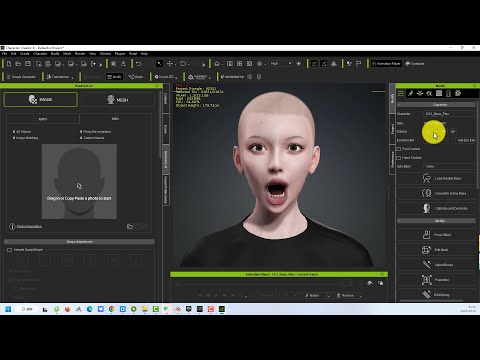
Task: Click the Adjust Bones icon
Action: (427, 265)
